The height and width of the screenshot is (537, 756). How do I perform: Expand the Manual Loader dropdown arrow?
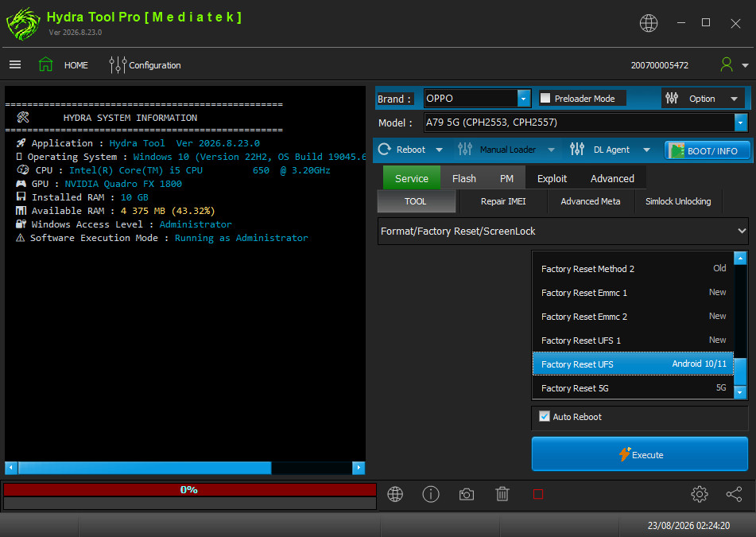[x=551, y=150]
